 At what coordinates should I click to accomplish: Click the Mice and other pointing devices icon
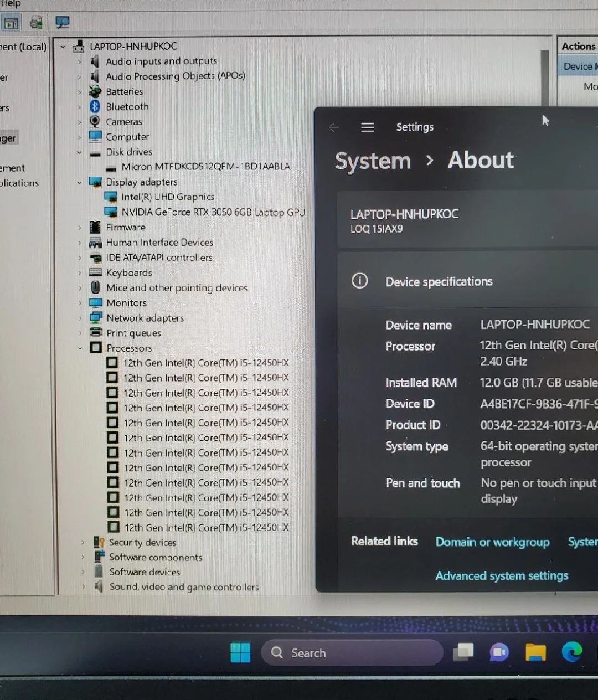tap(95, 287)
